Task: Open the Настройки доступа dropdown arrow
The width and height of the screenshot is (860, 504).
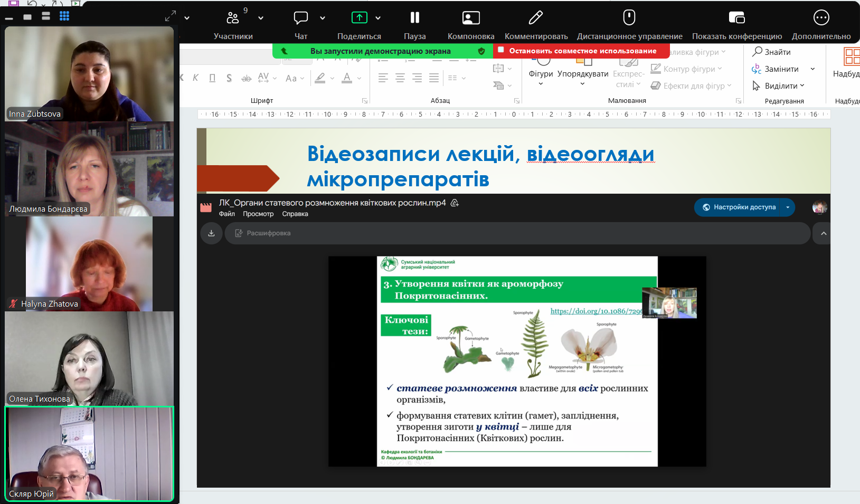Action: [788, 207]
